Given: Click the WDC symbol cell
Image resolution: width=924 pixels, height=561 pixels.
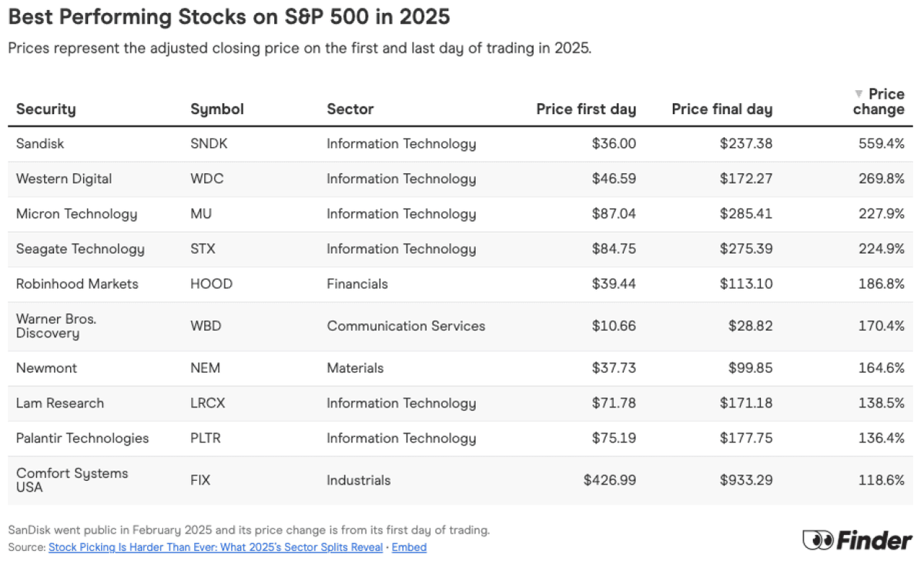Looking at the screenshot, I should (x=206, y=179).
